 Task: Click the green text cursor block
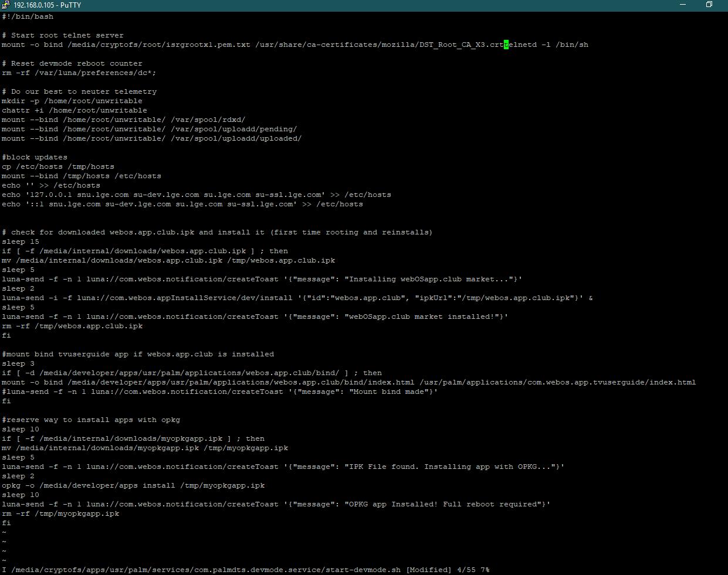[x=506, y=45]
